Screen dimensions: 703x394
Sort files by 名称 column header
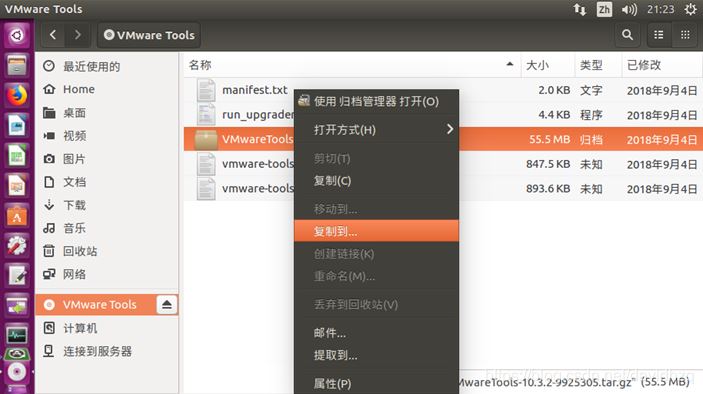tap(352, 65)
